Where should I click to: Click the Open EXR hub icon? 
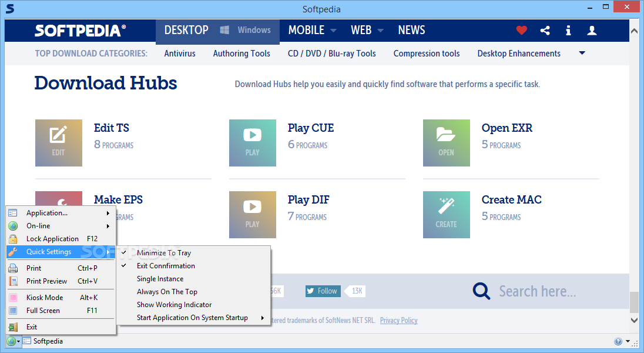[447, 143]
